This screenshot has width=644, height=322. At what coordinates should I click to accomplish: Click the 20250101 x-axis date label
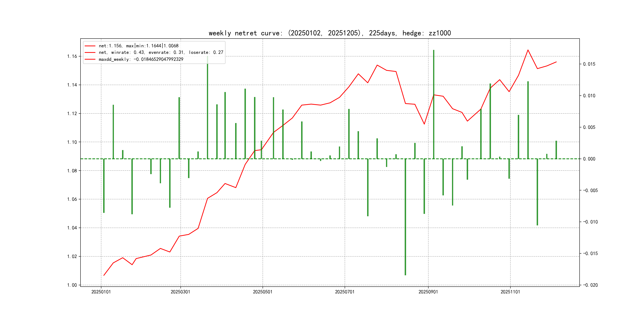[x=101, y=292]
